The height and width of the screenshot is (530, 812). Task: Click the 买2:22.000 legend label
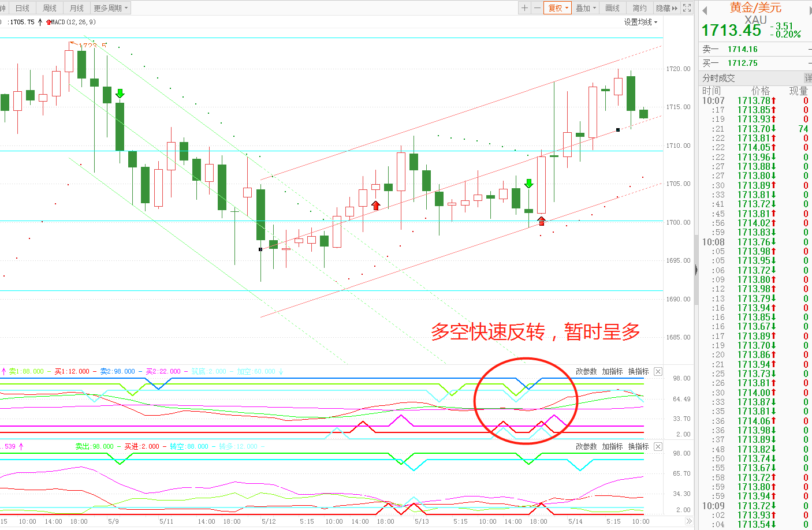pos(163,371)
